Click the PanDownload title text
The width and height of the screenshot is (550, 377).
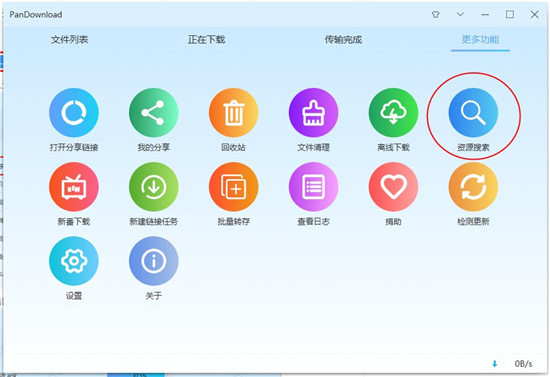tap(36, 15)
